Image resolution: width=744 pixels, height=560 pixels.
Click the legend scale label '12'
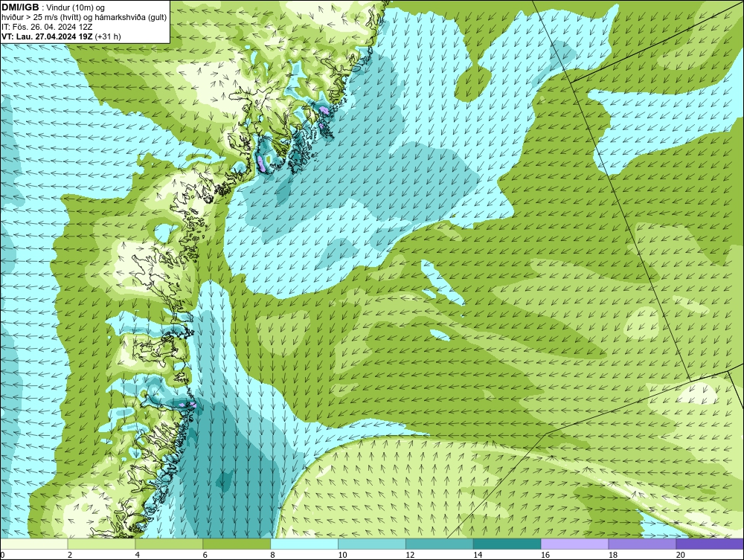coord(410,555)
